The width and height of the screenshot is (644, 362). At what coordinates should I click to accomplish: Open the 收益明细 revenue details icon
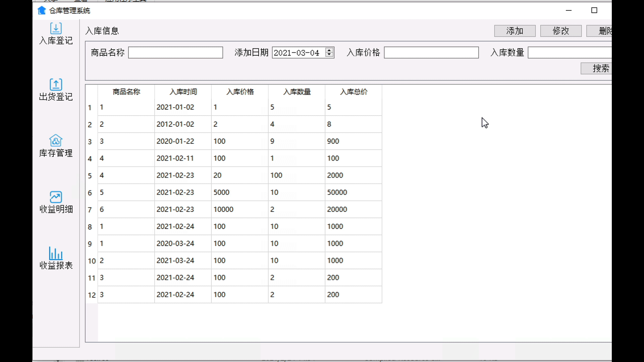click(x=56, y=197)
